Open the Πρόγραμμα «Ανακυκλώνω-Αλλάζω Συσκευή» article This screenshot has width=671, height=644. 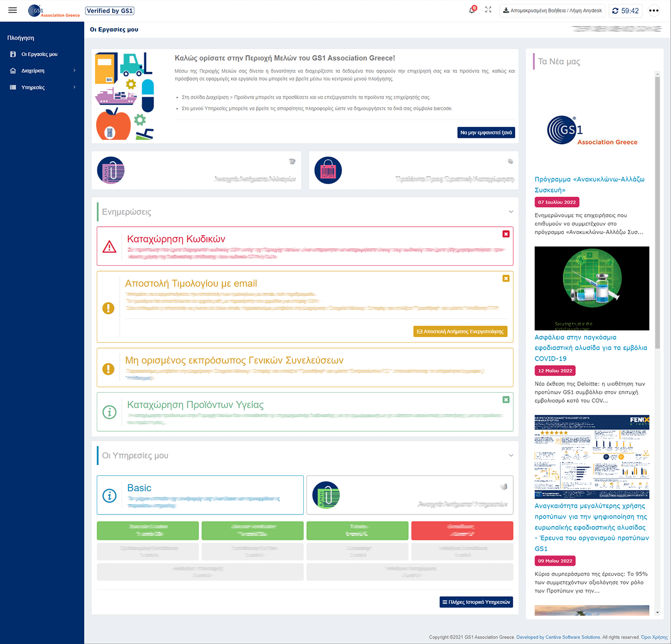pos(589,185)
